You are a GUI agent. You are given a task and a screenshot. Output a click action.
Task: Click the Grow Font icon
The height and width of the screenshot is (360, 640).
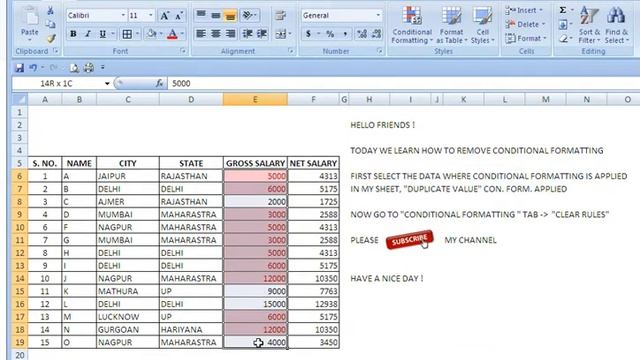coord(164,16)
